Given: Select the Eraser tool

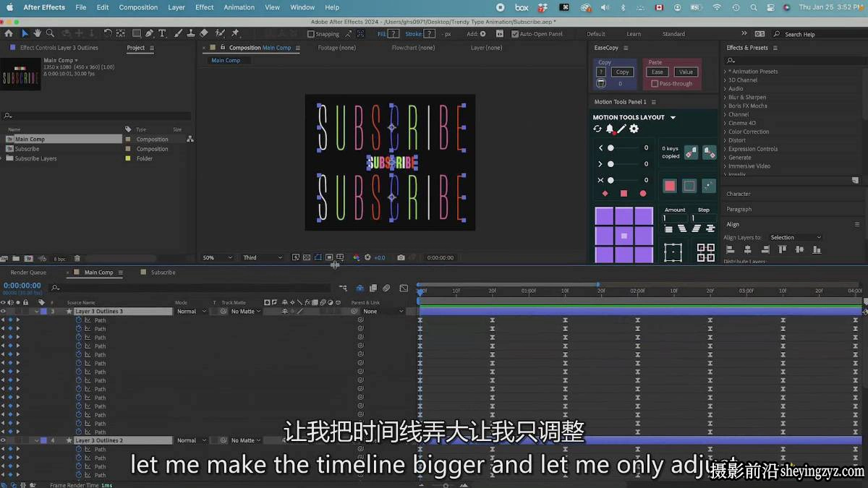Looking at the screenshot, I should (204, 33).
